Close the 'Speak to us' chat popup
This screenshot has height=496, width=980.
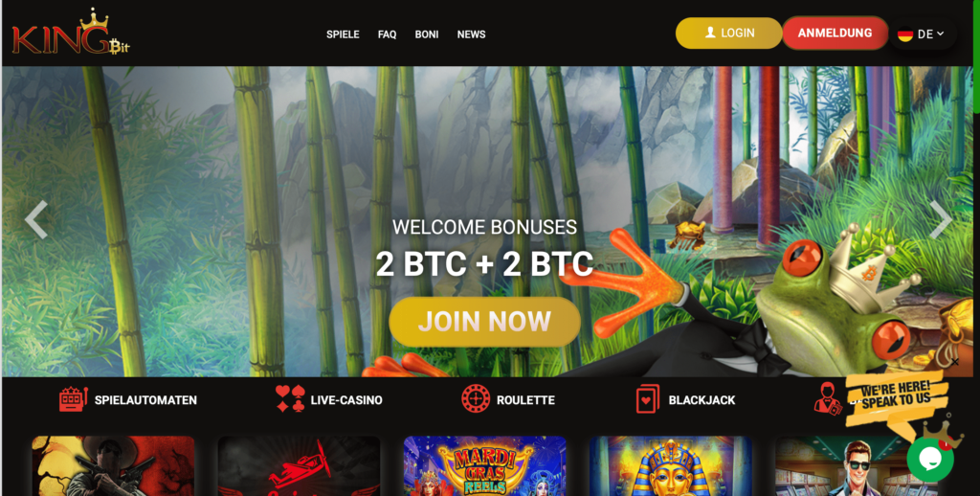point(954,362)
